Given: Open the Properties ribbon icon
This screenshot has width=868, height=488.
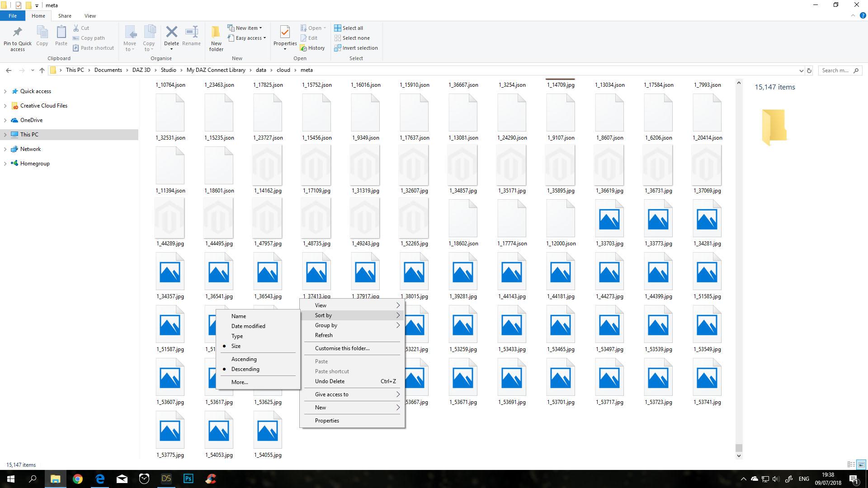Looking at the screenshot, I should coord(285,33).
